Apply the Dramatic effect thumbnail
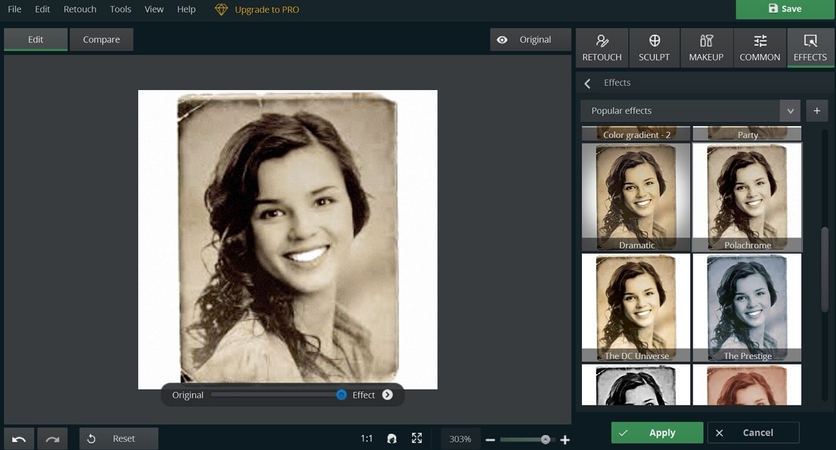 click(636, 197)
